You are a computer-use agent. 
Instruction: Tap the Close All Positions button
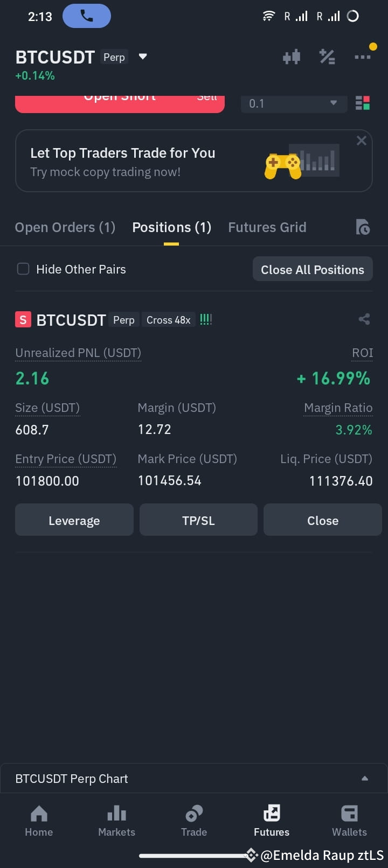[313, 269]
